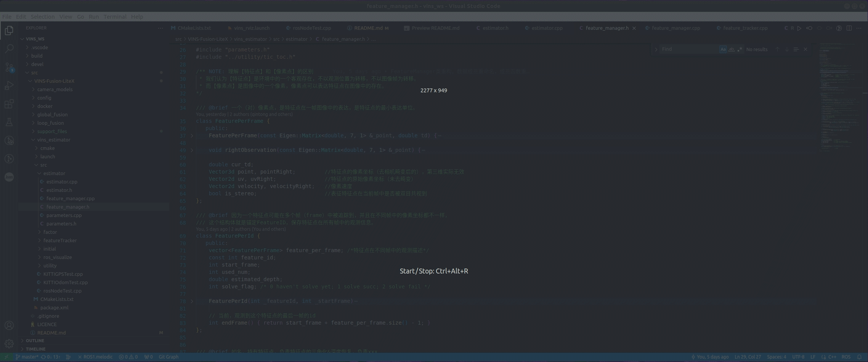This screenshot has width=868, height=362.
Task: Go to previous find match arrow
Action: click(777, 49)
